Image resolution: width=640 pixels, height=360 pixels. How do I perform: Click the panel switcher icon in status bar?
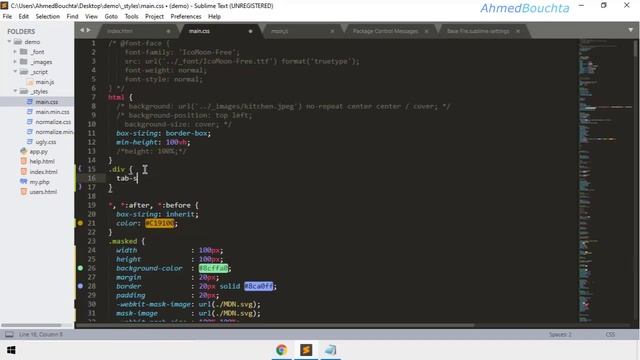point(9,334)
